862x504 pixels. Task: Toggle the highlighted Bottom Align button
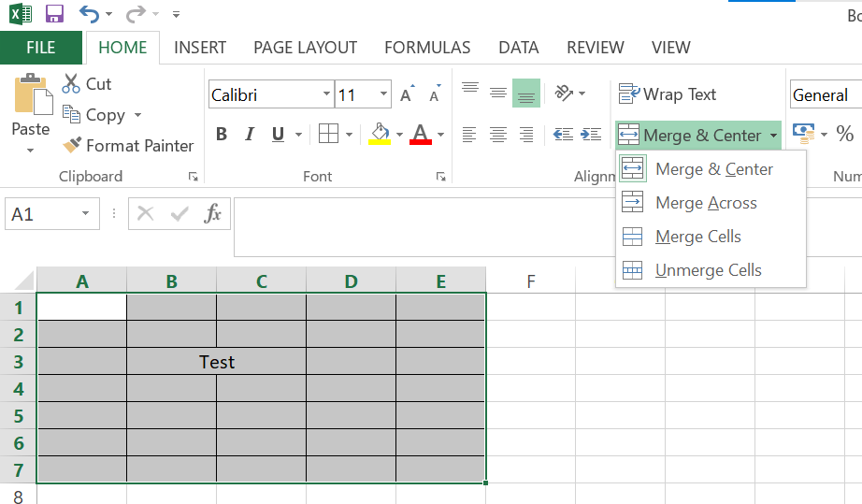(x=526, y=93)
